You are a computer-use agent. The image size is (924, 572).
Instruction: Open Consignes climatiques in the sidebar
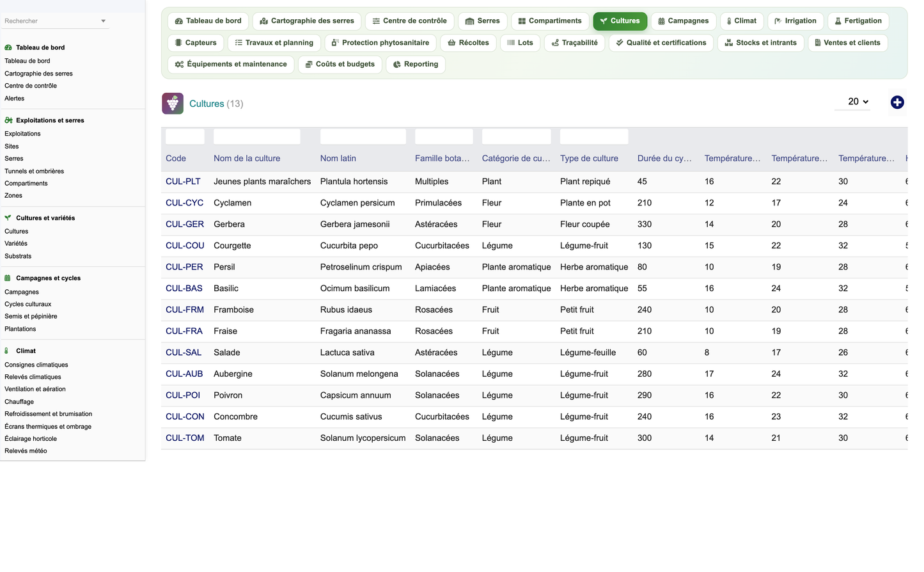(x=36, y=365)
